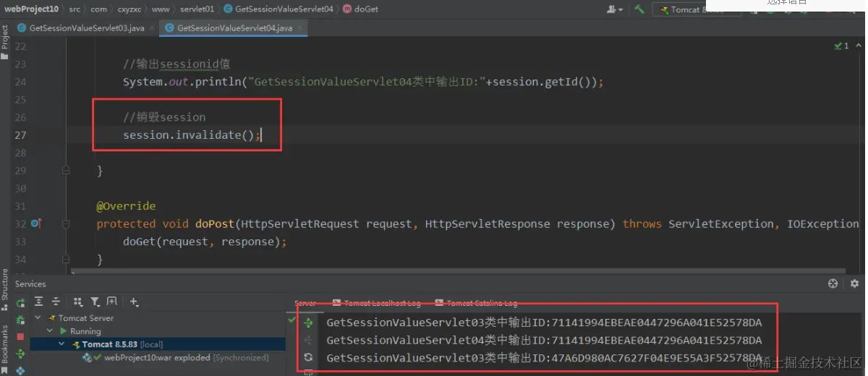Click Collapse All in Services toolbar
Screen dimensions: 868x376
pos(56,302)
